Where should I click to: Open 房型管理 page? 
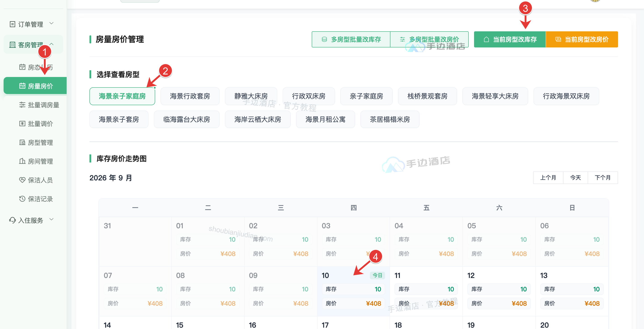[35, 142]
